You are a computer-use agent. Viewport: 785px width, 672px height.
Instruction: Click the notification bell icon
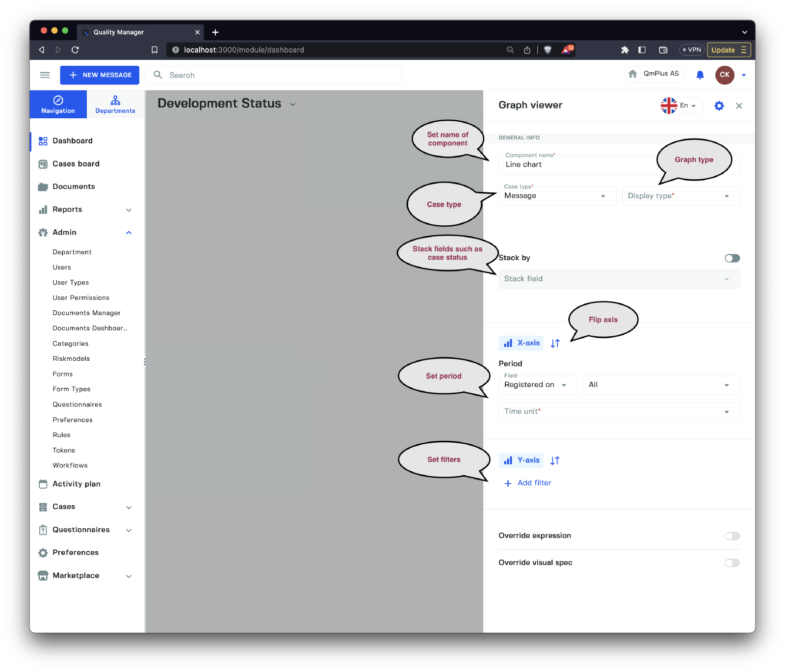pyautogui.click(x=700, y=75)
